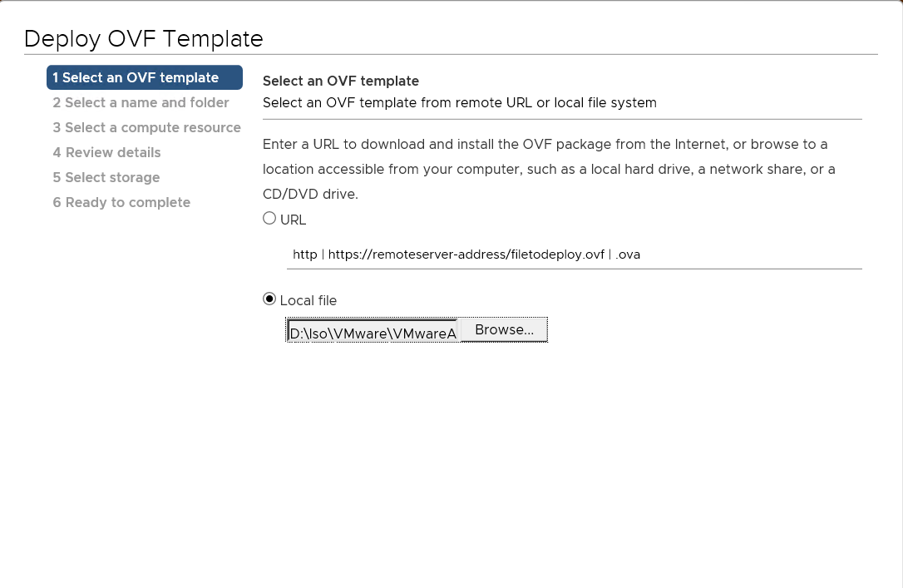Open step 6 Ready to complete
The width and height of the screenshot is (903, 588).
(121, 202)
